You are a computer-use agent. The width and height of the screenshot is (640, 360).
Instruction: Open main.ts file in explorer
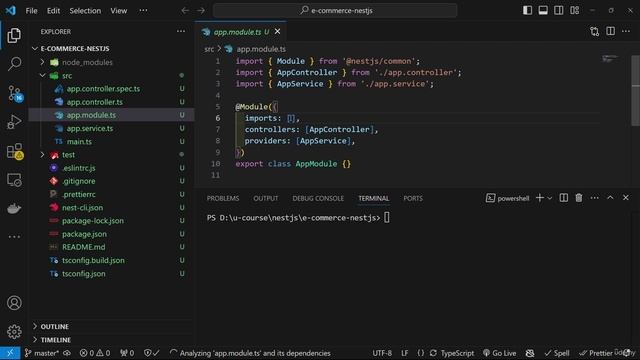[79, 142]
